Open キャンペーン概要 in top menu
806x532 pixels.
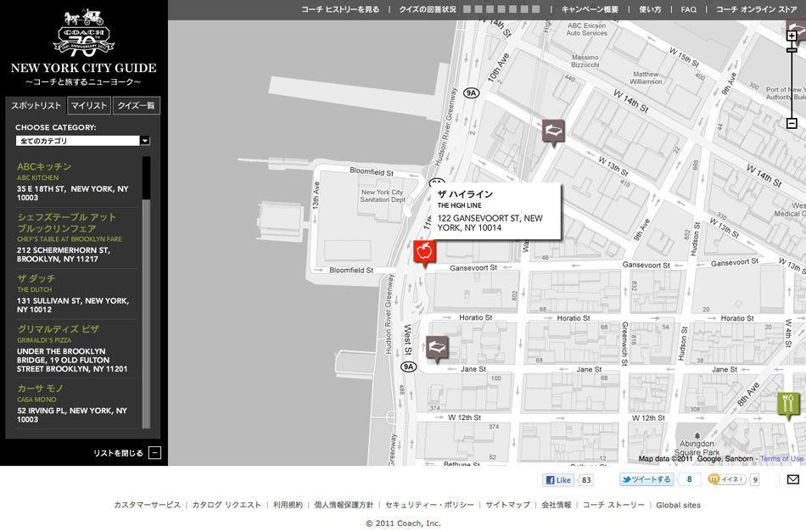click(590, 9)
